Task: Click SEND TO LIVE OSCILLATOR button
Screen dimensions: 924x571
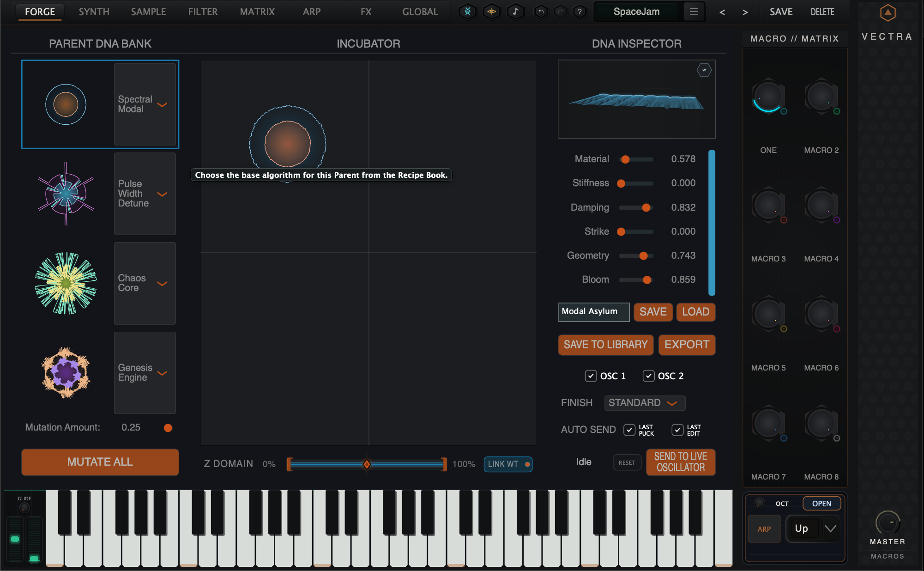Action: click(681, 462)
